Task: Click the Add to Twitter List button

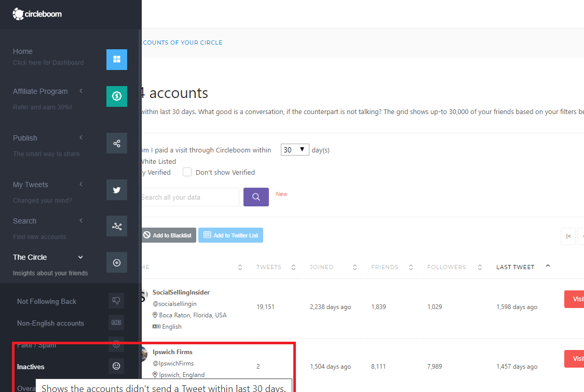Action: (230, 235)
